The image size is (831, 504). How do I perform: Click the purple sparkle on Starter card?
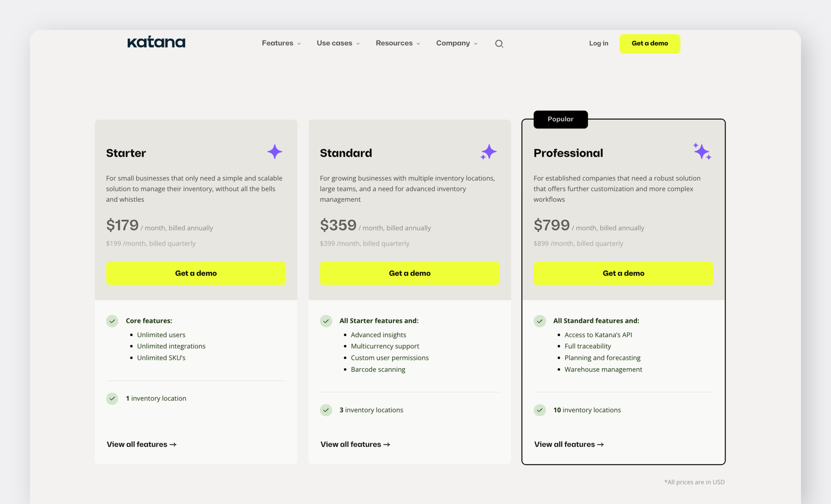coord(275,152)
